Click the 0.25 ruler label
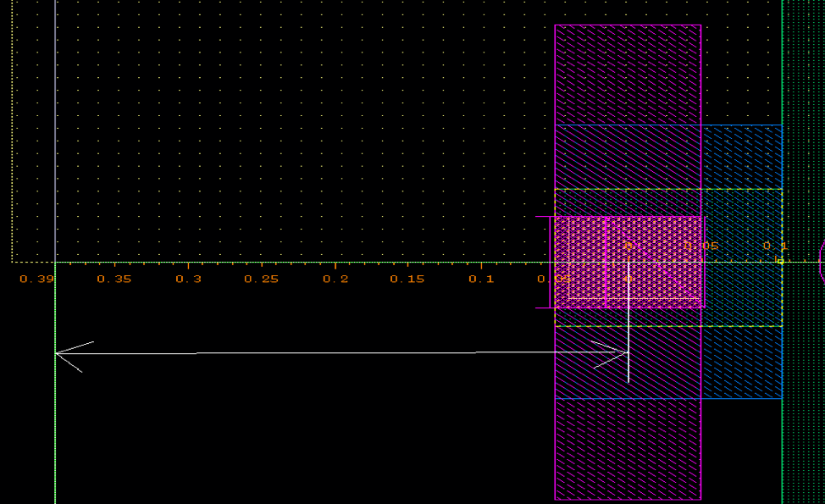This screenshot has width=825, height=504. [261, 279]
